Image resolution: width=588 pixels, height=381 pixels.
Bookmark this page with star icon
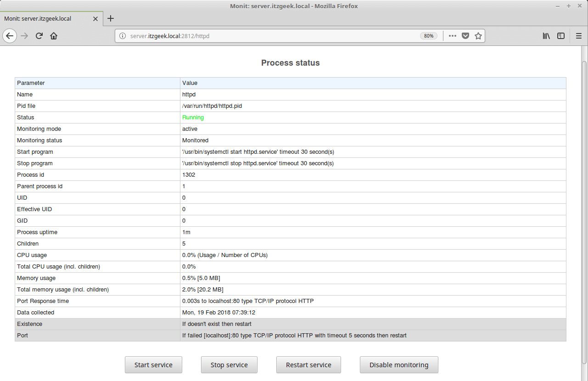(478, 36)
